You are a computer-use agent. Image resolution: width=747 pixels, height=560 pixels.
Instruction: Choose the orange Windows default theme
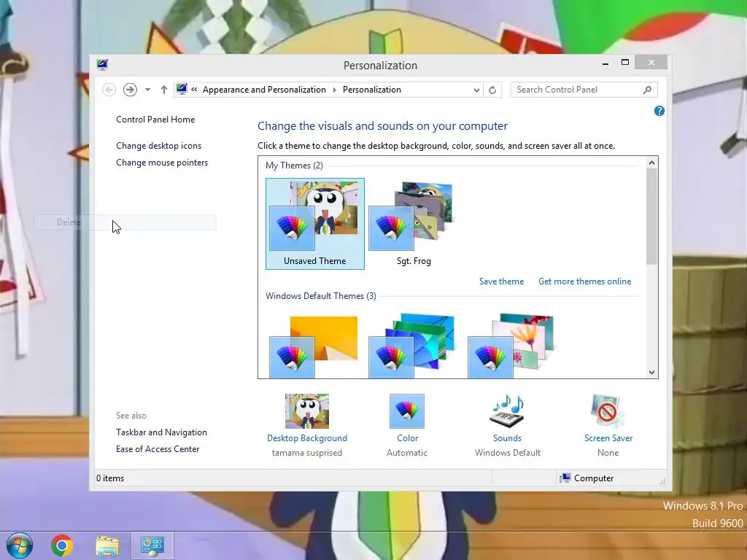[314, 346]
